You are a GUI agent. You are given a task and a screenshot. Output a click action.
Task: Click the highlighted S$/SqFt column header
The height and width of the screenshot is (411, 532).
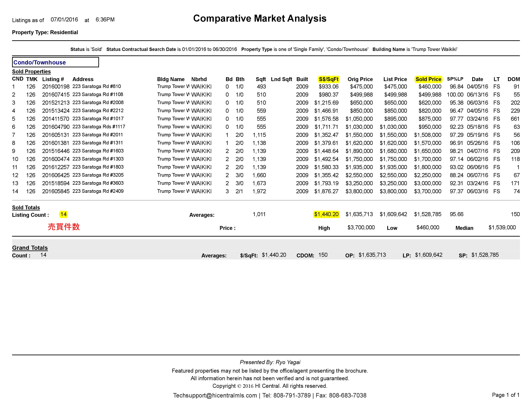click(329, 79)
